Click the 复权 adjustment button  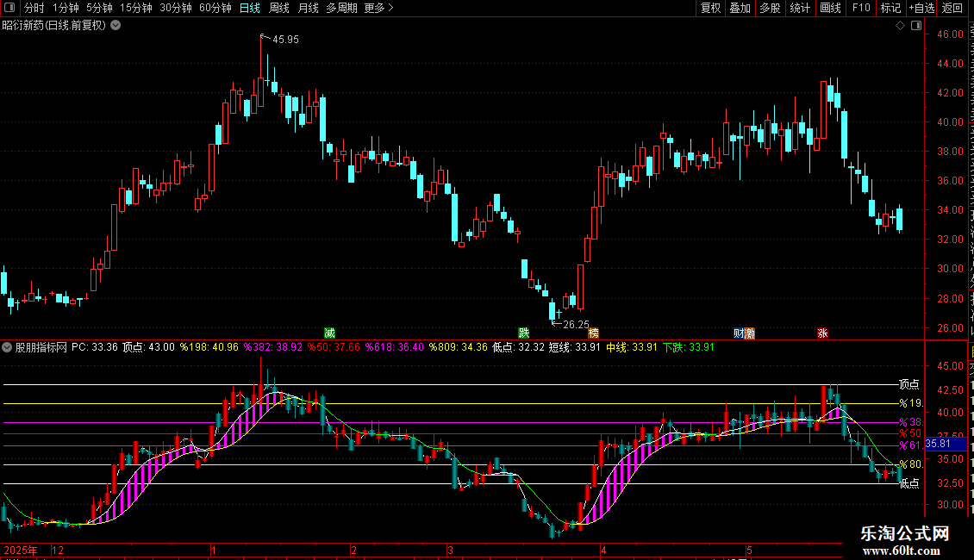point(710,8)
